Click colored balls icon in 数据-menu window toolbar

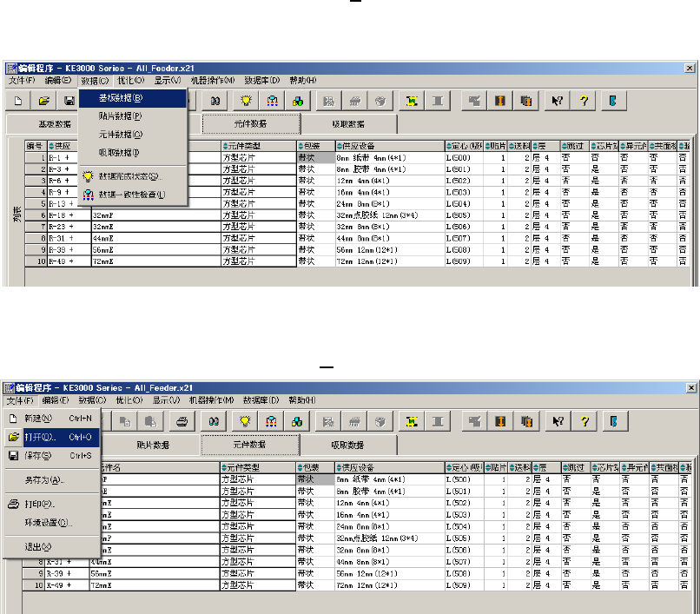pyautogui.click(x=298, y=101)
